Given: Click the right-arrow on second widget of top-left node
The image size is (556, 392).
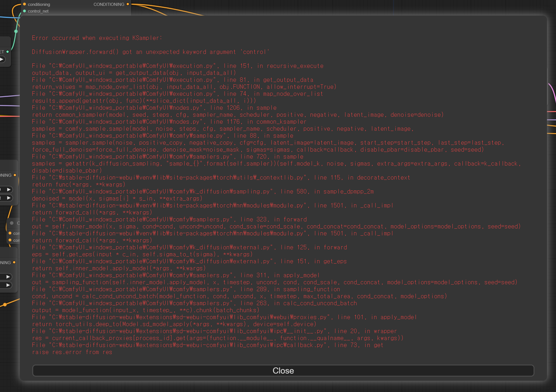Looking at the screenshot, I should pyautogui.click(x=9, y=198).
